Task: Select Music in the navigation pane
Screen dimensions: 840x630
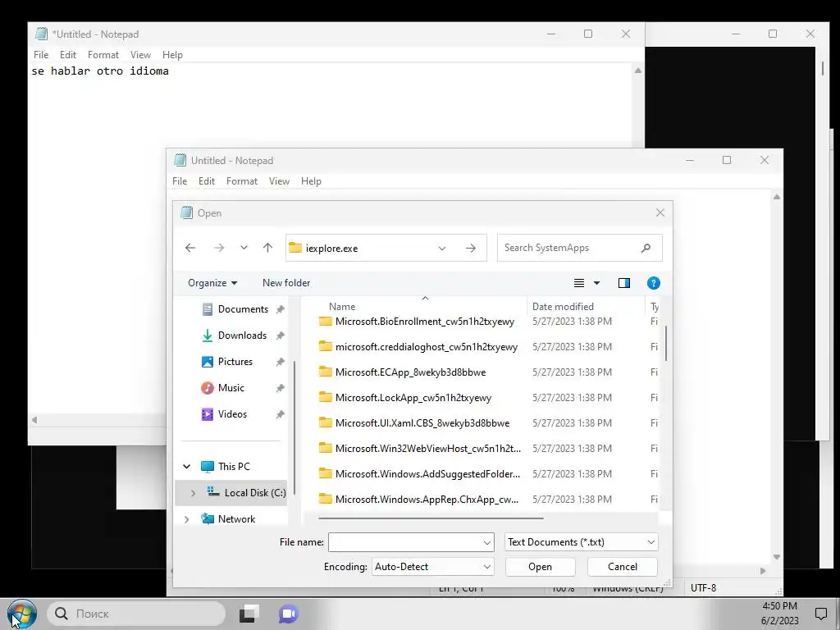Action: 231,388
